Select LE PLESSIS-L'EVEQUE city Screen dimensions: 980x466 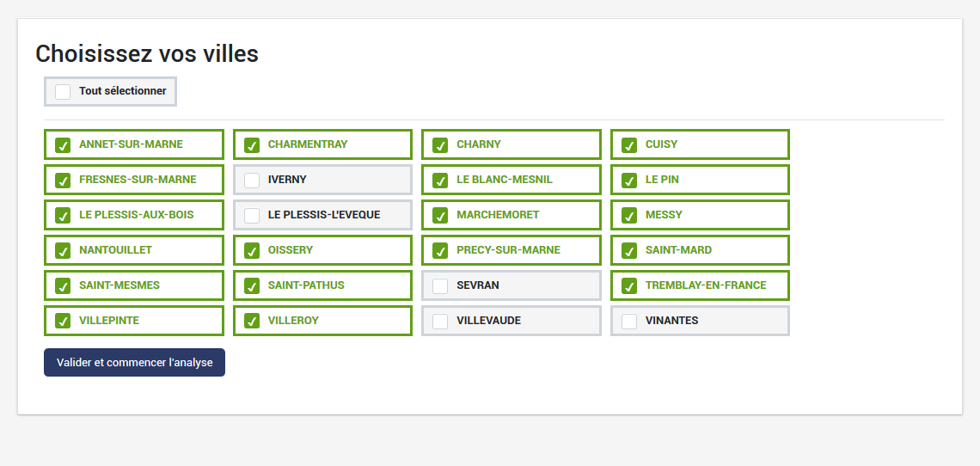click(252, 216)
